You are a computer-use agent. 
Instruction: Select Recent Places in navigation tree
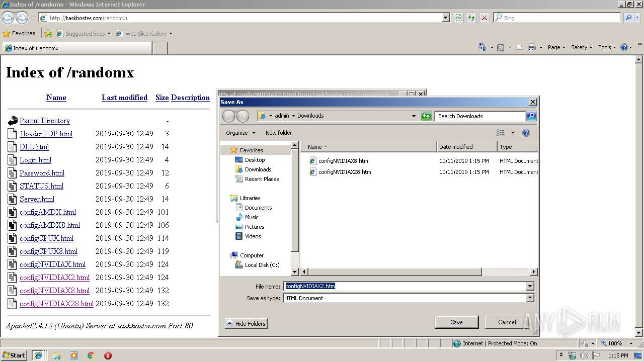262,179
